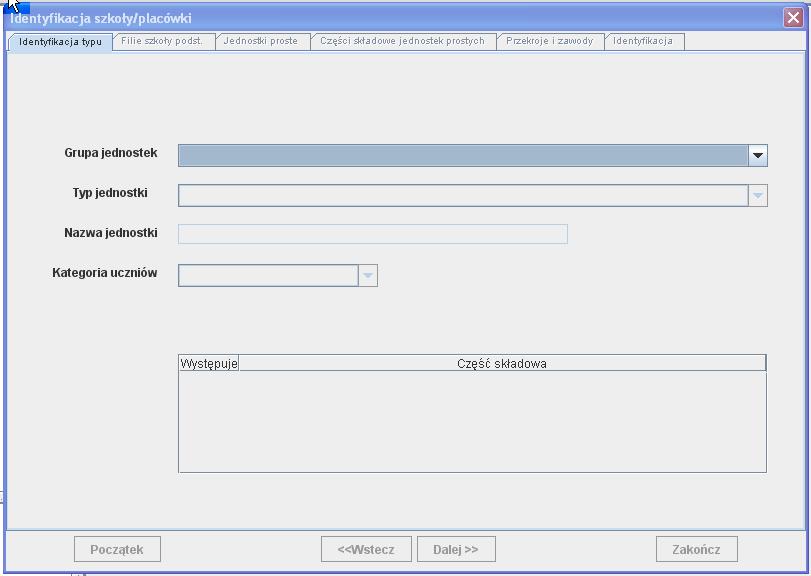The height and width of the screenshot is (576, 811).
Task: Click the Identyfikacja szkoły/placówki title bar text
Action: pyautogui.click(x=101, y=19)
